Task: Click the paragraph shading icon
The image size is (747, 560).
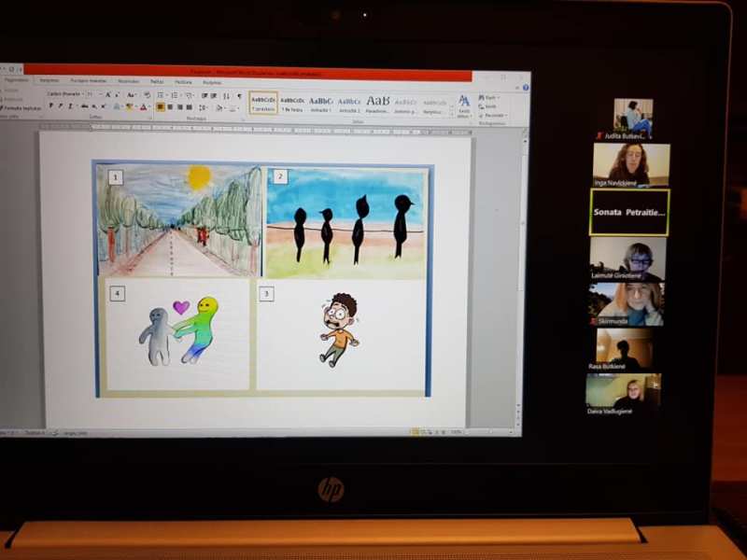Action: pyautogui.click(x=220, y=108)
